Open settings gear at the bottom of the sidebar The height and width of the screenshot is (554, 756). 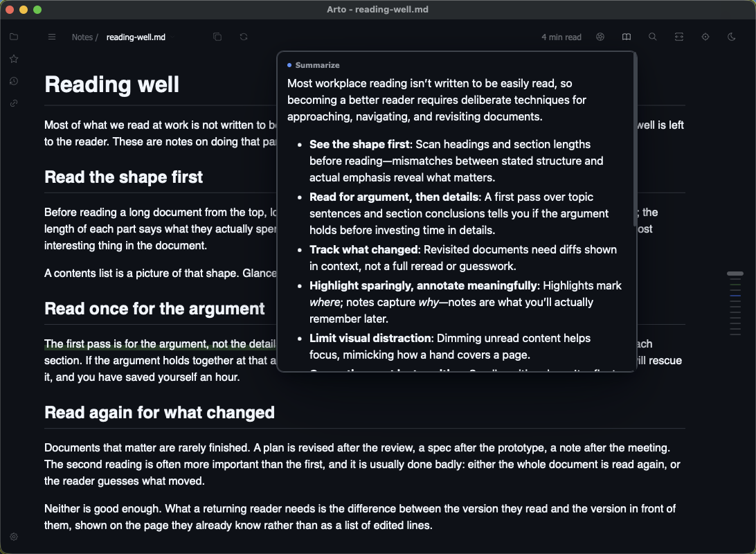click(14, 537)
